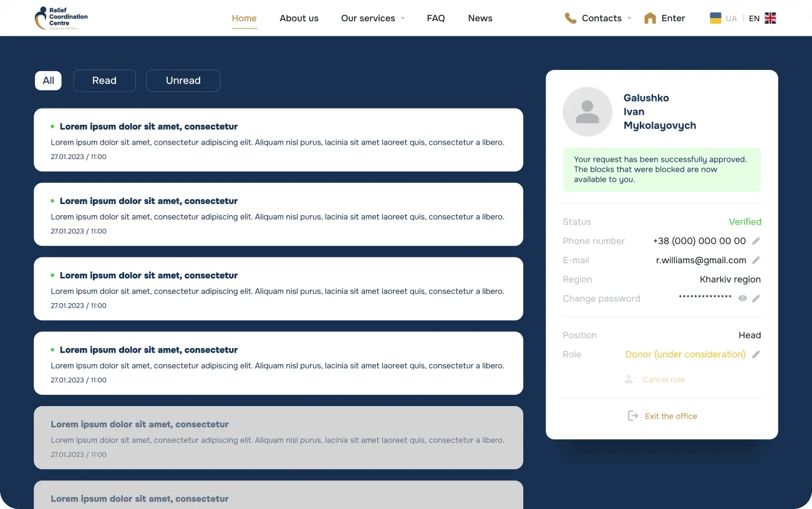The width and height of the screenshot is (812, 509).
Task: Click the profile avatar placeholder
Action: (587, 112)
